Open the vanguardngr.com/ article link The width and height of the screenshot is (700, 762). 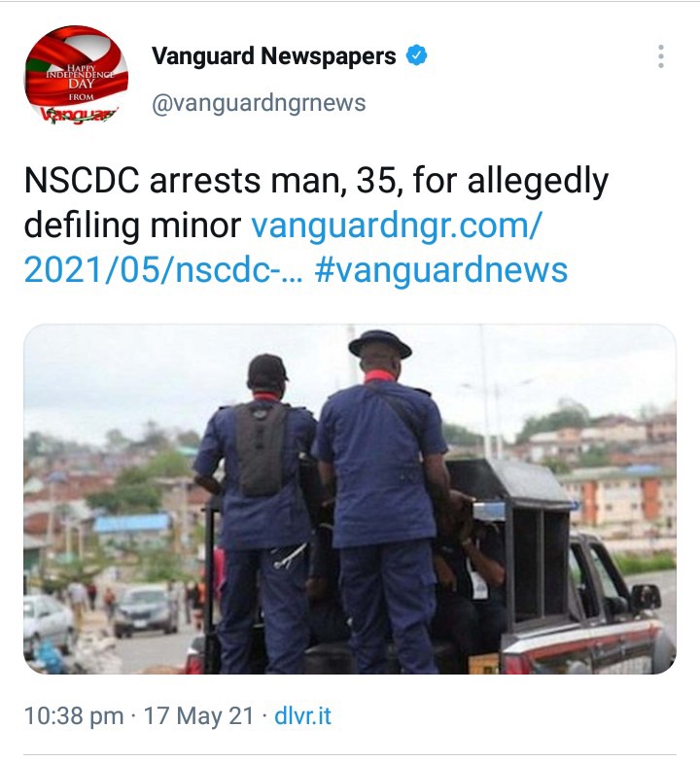(395, 225)
